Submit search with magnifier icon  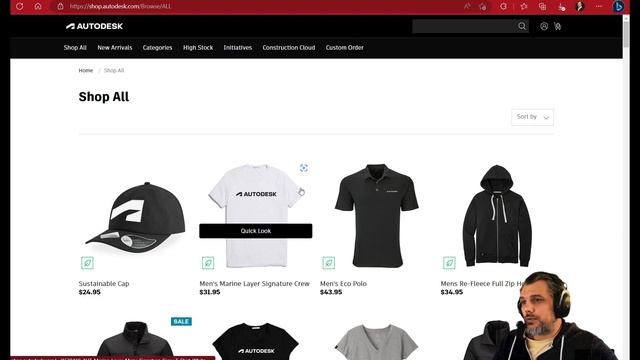click(x=522, y=26)
